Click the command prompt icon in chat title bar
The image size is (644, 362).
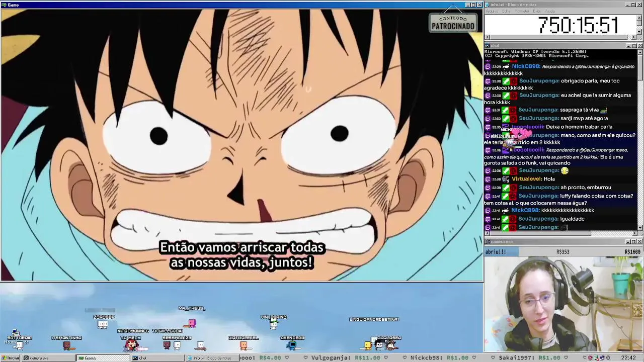(488, 46)
